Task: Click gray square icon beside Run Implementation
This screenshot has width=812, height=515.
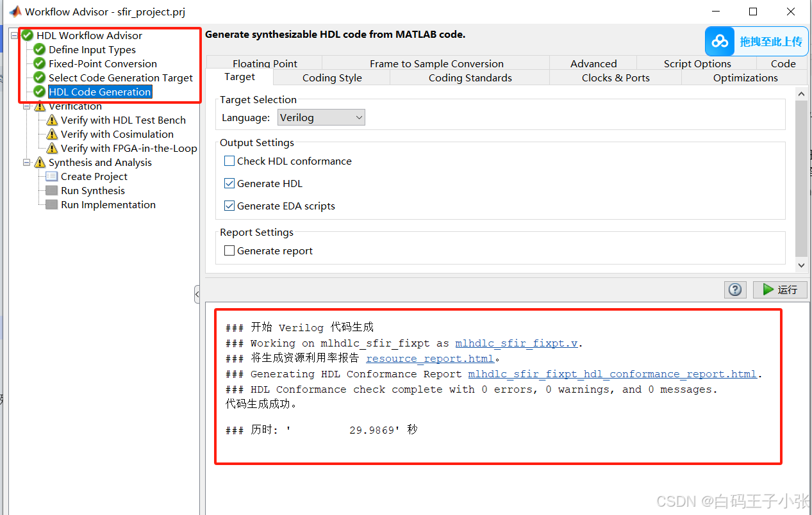Action: pos(52,204)
